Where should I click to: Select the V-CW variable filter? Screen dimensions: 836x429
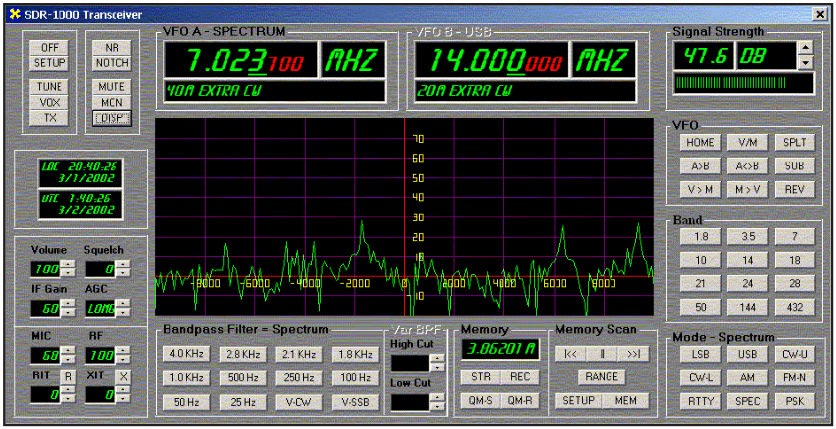(299, 402)
